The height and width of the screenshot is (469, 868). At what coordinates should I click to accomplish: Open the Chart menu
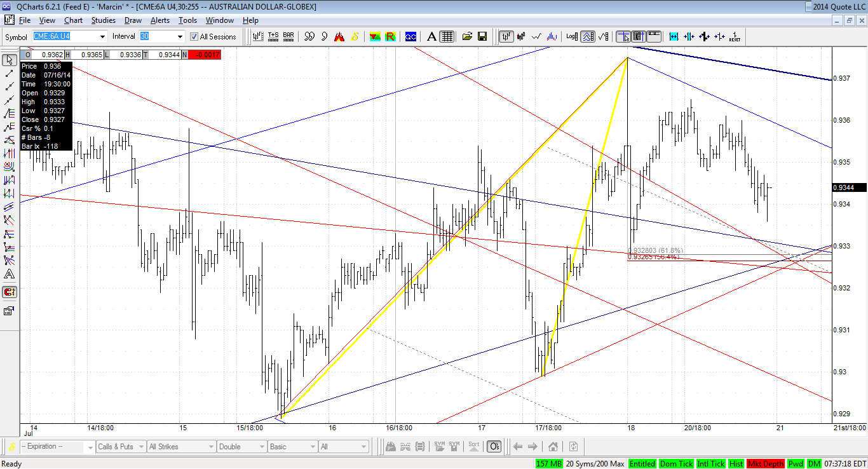pos(73,20)
